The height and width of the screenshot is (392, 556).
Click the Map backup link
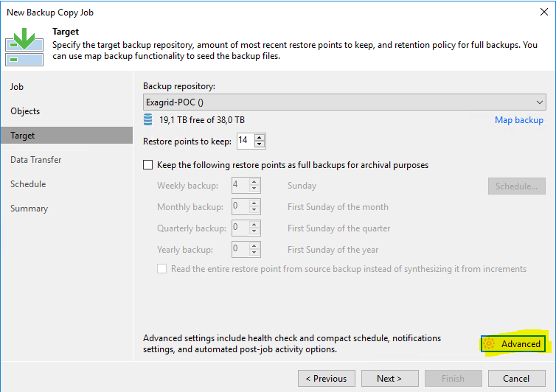[519, 120]
